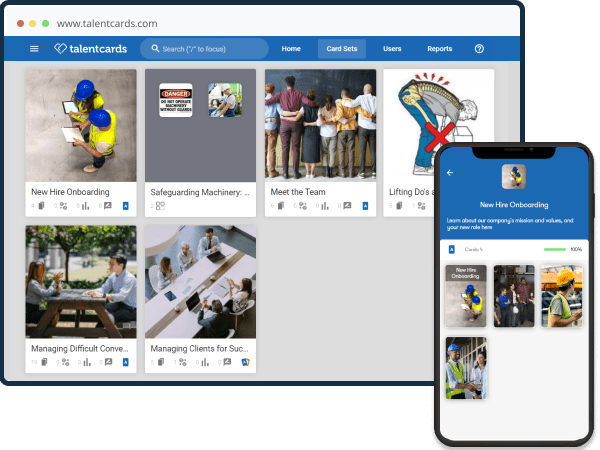
Task: Open the help question mark icon
Action: coord(479,49)
